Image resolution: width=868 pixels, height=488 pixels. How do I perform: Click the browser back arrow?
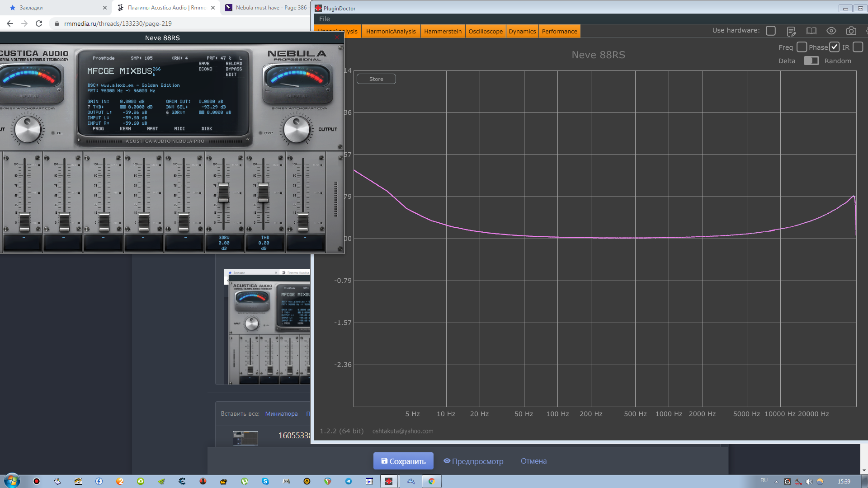(10, 23)
